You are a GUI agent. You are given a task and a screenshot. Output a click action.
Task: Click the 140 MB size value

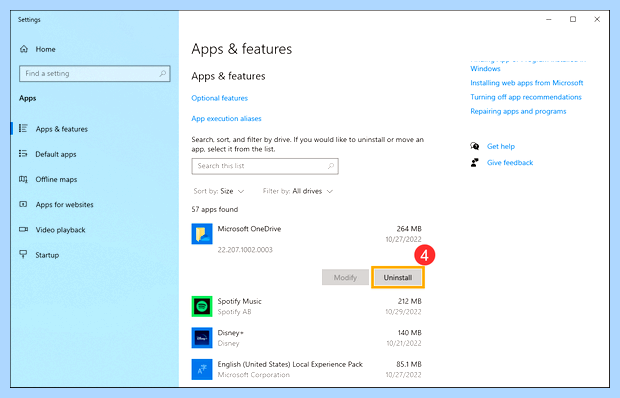pos(410,333)
